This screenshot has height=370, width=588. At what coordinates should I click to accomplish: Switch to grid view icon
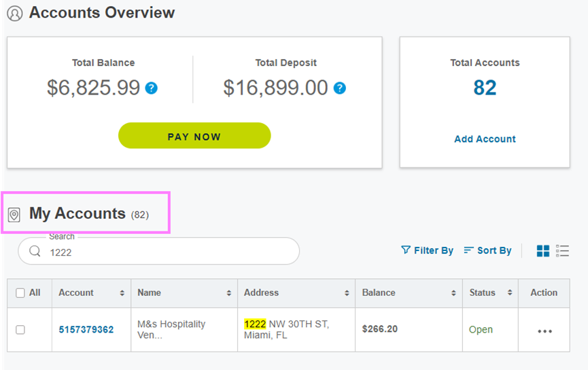(x=543, y=251)
